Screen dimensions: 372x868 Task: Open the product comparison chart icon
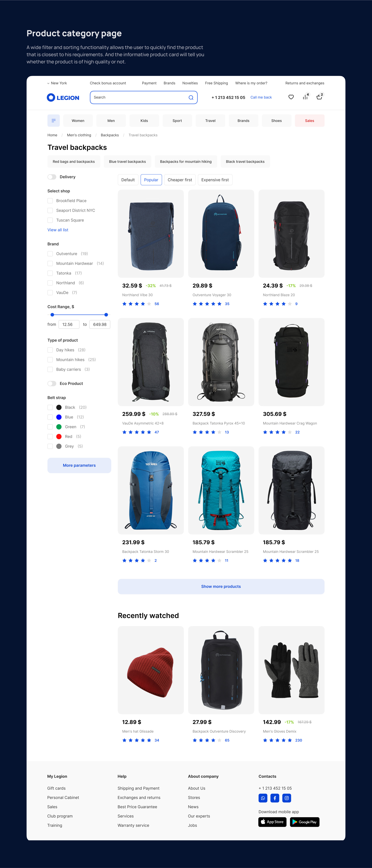coord(305,97)
